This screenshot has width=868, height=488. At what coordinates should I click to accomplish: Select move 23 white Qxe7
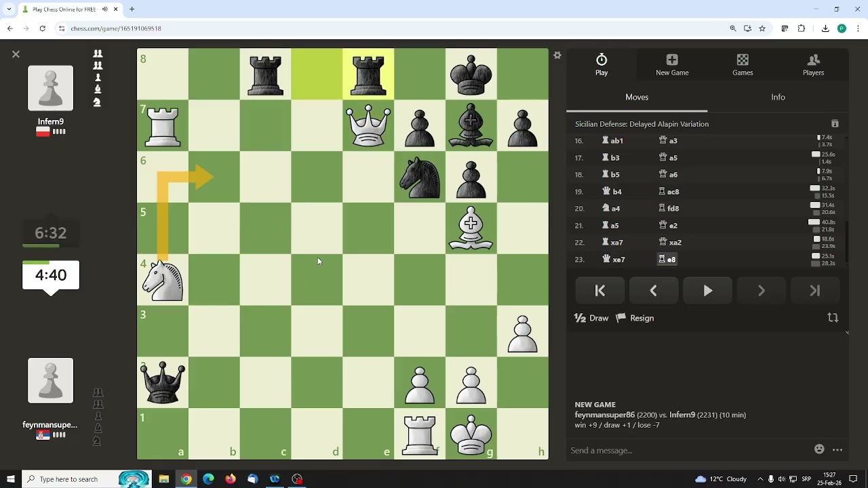point(614,260)
